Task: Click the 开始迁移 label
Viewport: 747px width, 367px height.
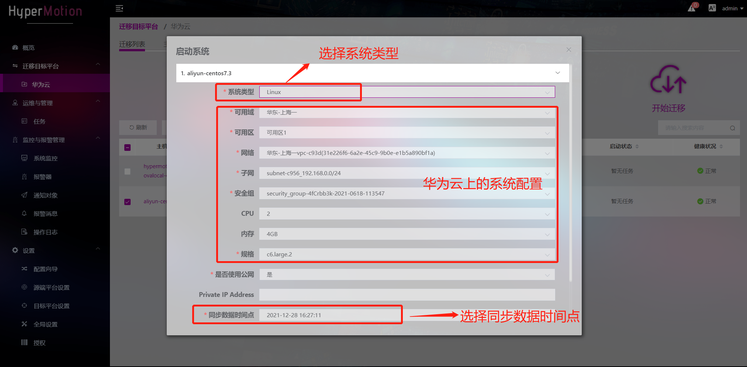Action: (x=668, y=108)
